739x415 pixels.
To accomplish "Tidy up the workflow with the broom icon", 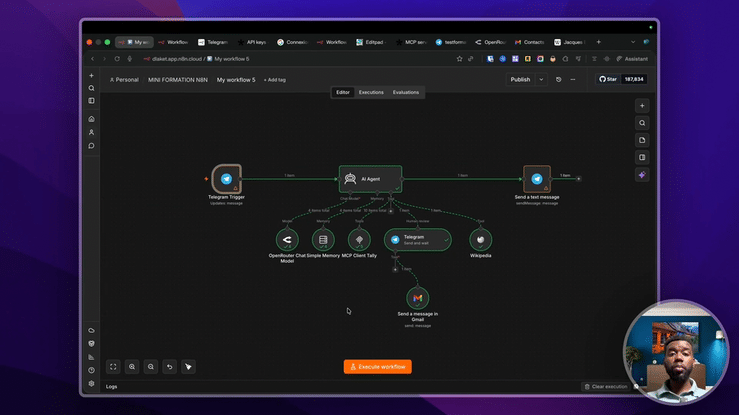I will coord(189,366).
